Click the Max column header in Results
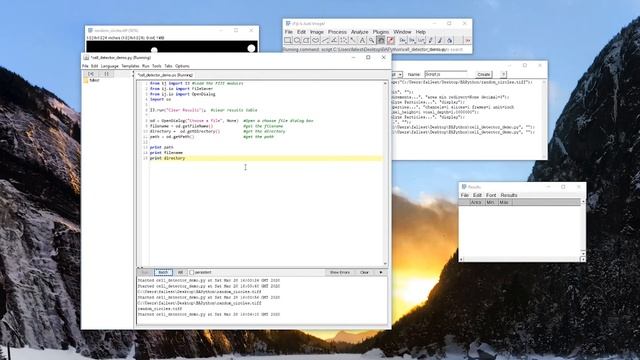The height and width of the screenshot is (360, 640). tap(504, 202)
